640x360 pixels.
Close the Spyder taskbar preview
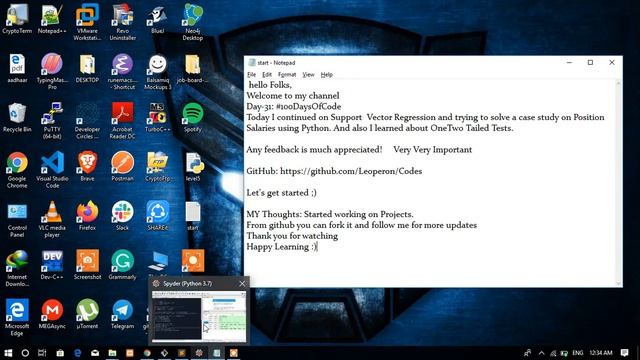click(x=242, y=283)
